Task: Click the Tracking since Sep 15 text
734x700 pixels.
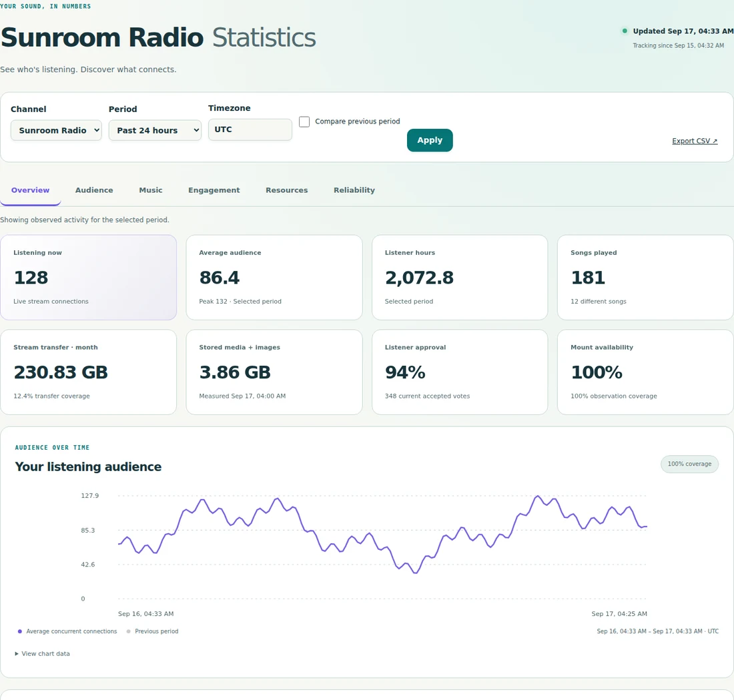Action: coord(679,45)
